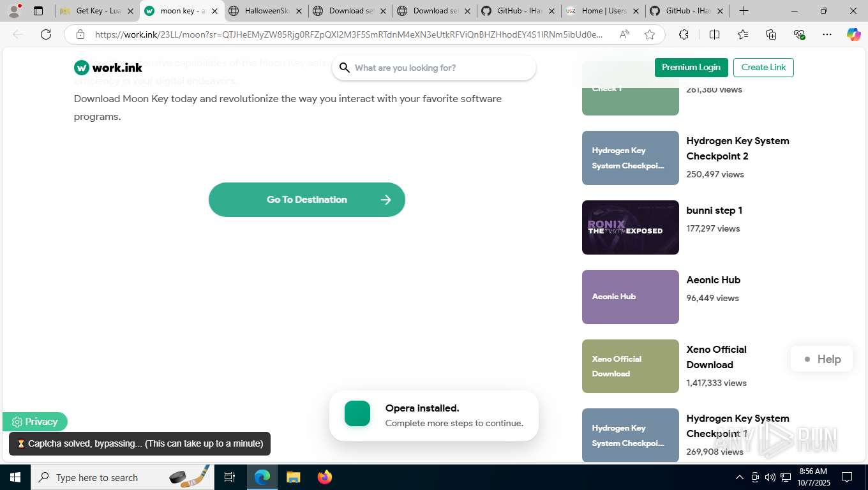Screen dimensions: 868x490
Task: Open the Favorites list icon
Action: [x=743, y=34]
